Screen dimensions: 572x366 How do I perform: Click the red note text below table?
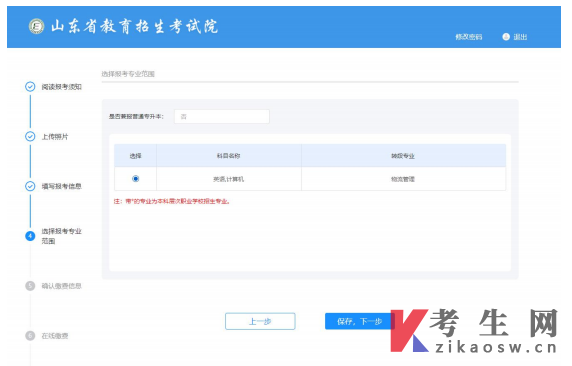coord(172,201)
